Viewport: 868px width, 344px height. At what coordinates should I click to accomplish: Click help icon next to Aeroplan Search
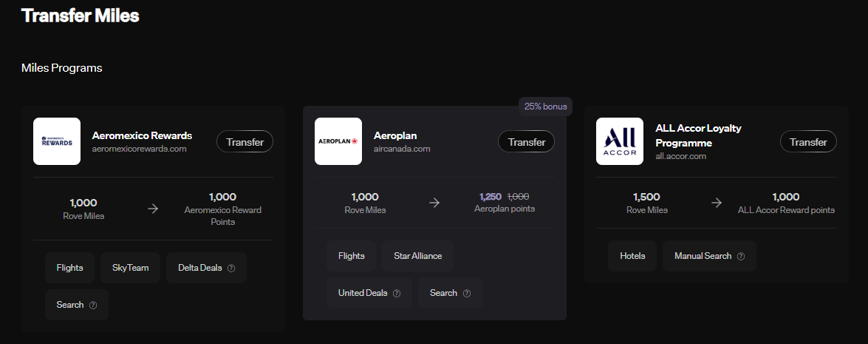click(467, 294)
